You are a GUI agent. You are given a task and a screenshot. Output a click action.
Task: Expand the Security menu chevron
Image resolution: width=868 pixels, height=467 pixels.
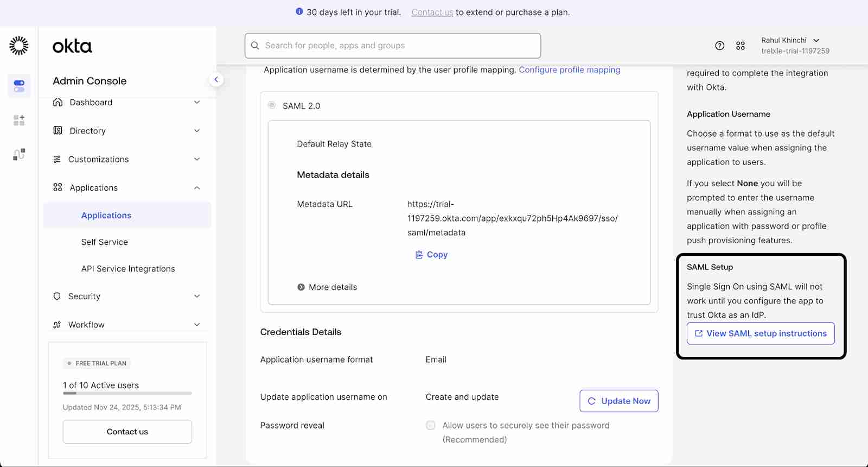197,296
